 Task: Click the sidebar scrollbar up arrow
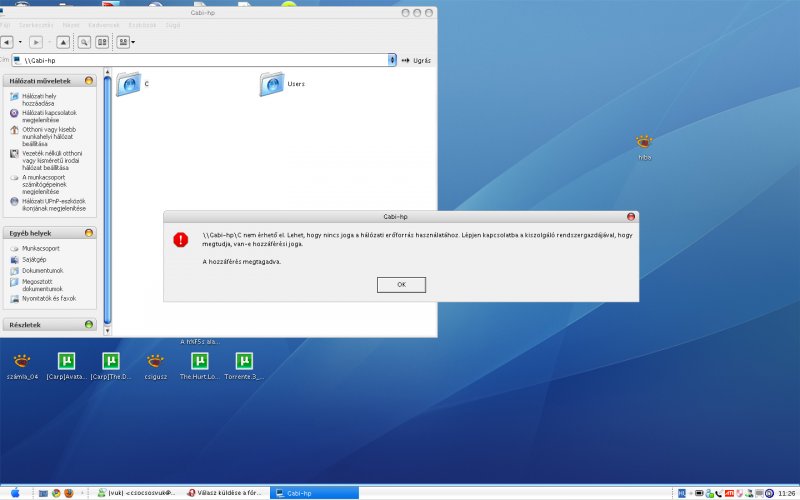(x=107, y=72)
